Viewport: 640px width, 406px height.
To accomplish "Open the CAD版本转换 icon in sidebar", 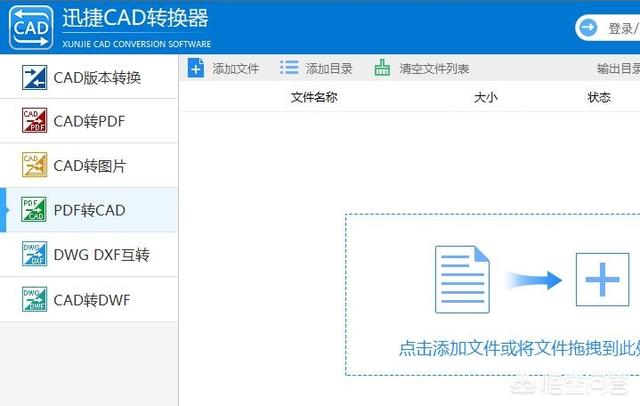I will 34,77.
